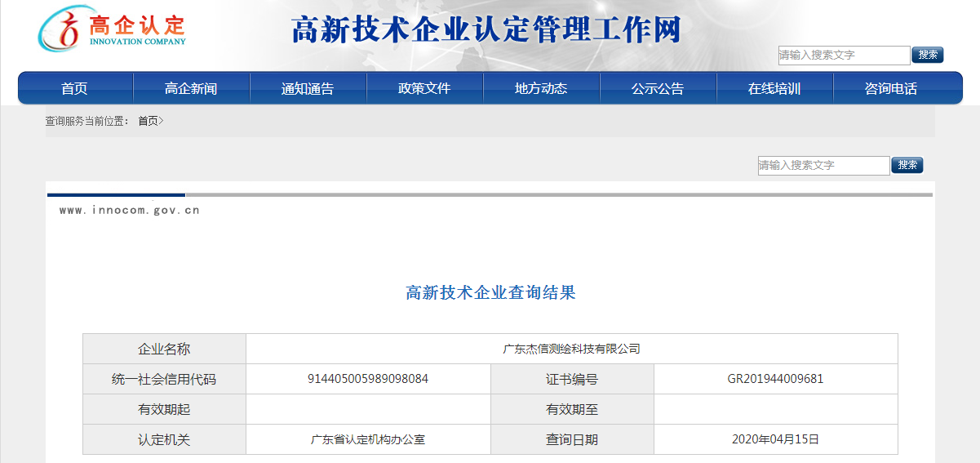Click the site title 高新技术企业认定管理工作网
The image size is (980, 463).
pyautogui.click(x=486, y=30)
